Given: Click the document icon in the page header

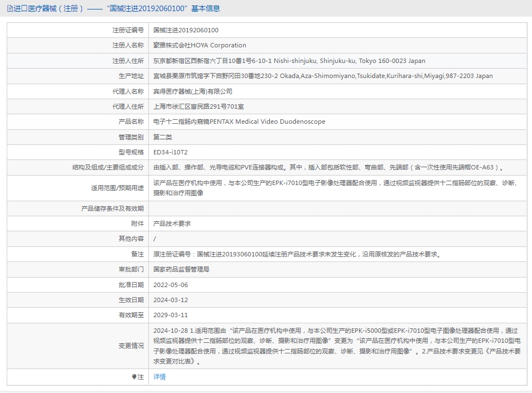Looking at the screenshot, I should click(10, 8).
